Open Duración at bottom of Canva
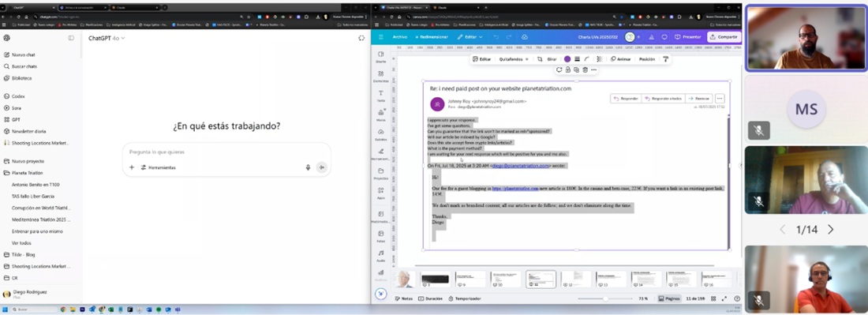 pyautogui.click(x=430, y=298)
